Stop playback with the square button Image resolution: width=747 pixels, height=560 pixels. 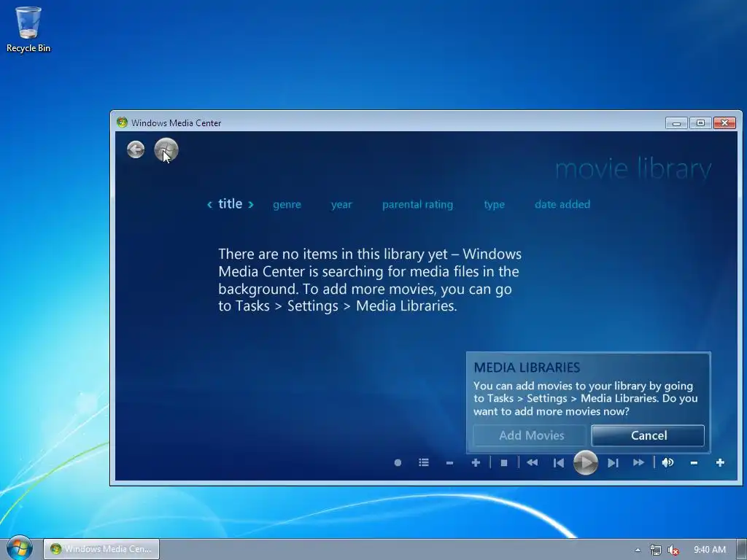pyautogui.click(x=503, y=462)
